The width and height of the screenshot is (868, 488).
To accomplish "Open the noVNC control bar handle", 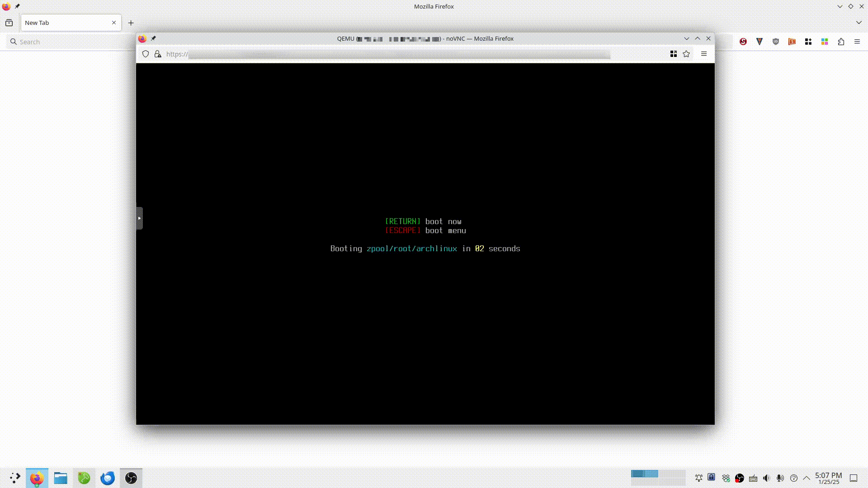I will pos(139,218).
